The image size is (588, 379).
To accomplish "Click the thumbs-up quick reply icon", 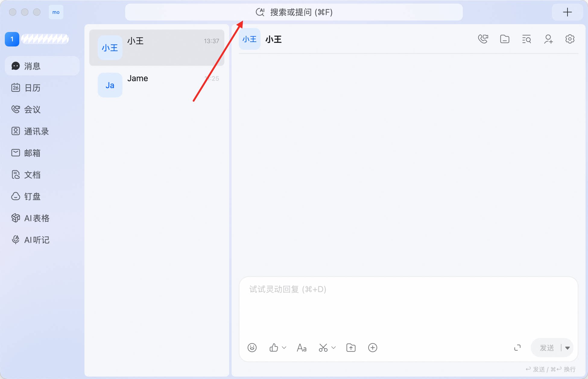I will [x=273, y=348].
